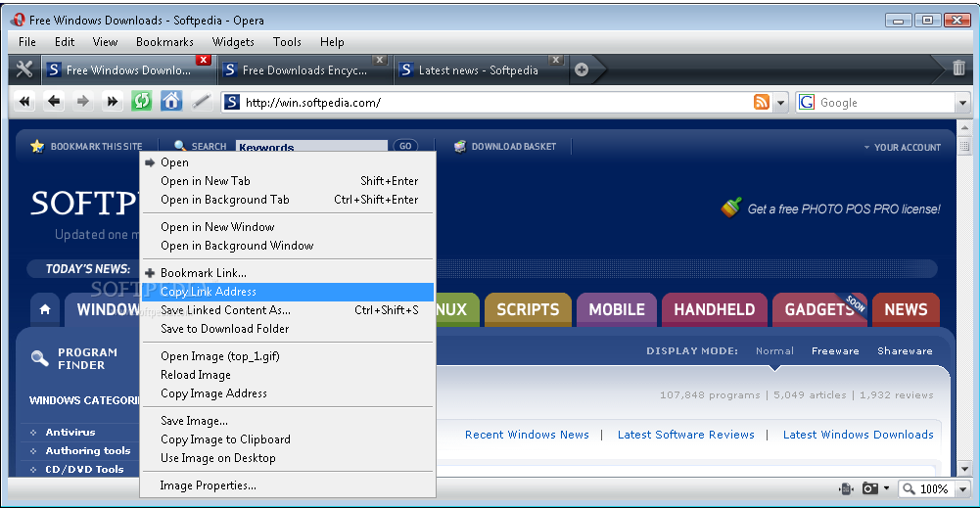Viewport: 980px width, 508px height.
Task: Click the GO search button
Action: pos(405,146)
